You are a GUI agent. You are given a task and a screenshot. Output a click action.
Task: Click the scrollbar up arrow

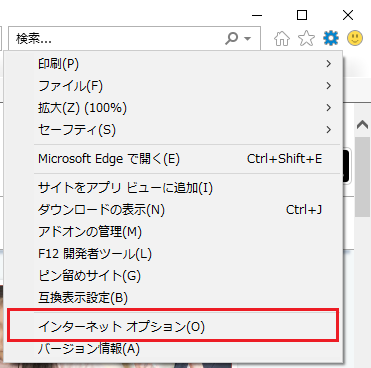[x=362, y=125]
